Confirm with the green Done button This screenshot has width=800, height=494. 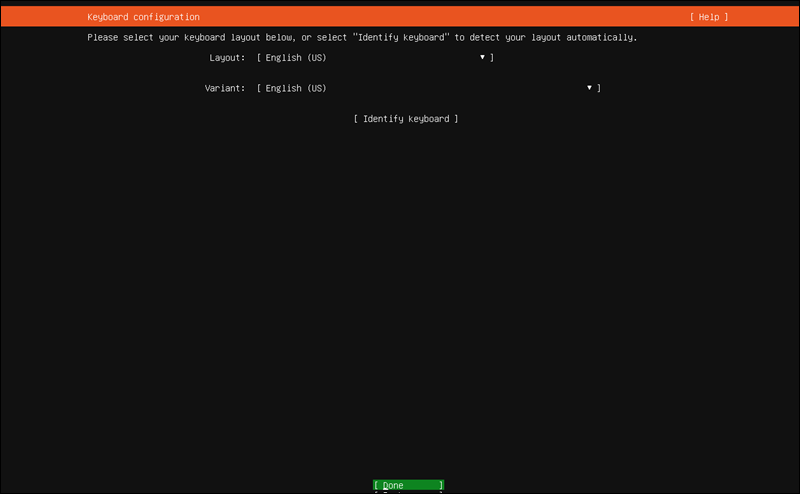pyautogui.click(x=408, y=485)
